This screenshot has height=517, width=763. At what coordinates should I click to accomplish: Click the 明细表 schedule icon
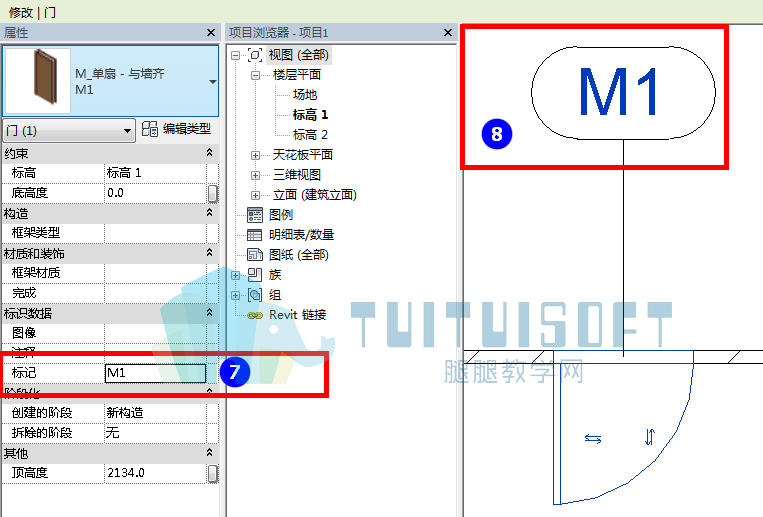254,235
